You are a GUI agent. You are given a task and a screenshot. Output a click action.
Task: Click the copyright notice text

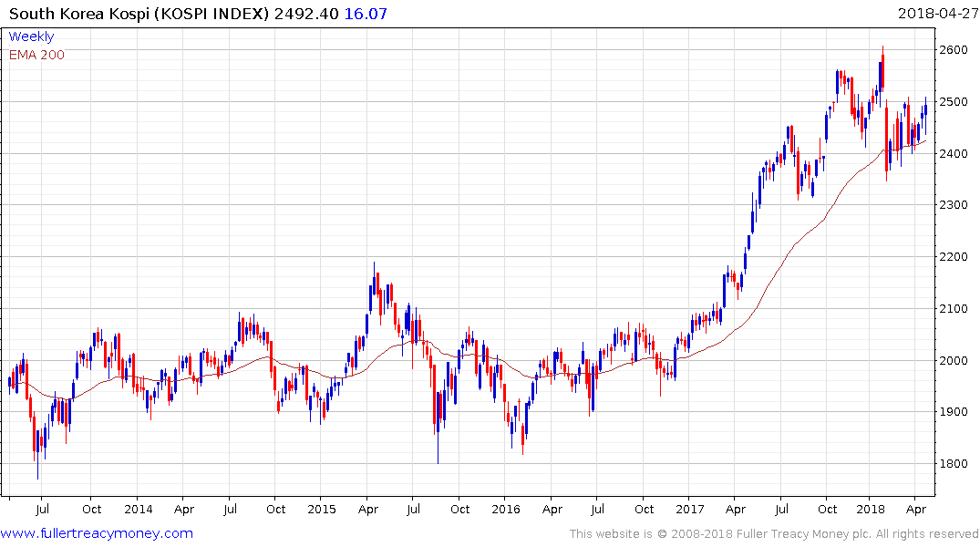click(x=774, y=534)
